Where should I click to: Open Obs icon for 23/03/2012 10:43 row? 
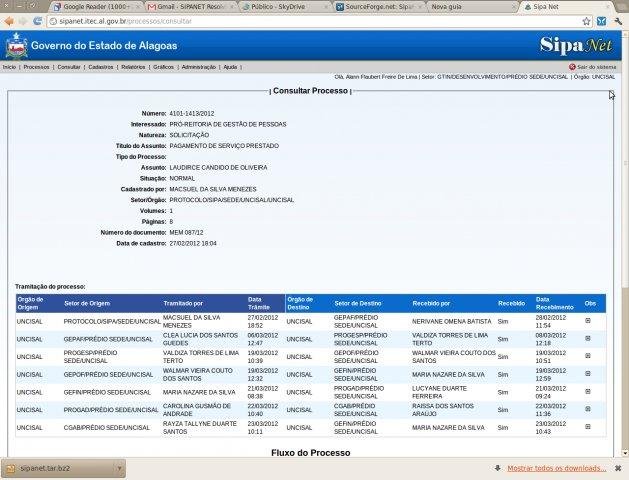click(x=588, y=427)
